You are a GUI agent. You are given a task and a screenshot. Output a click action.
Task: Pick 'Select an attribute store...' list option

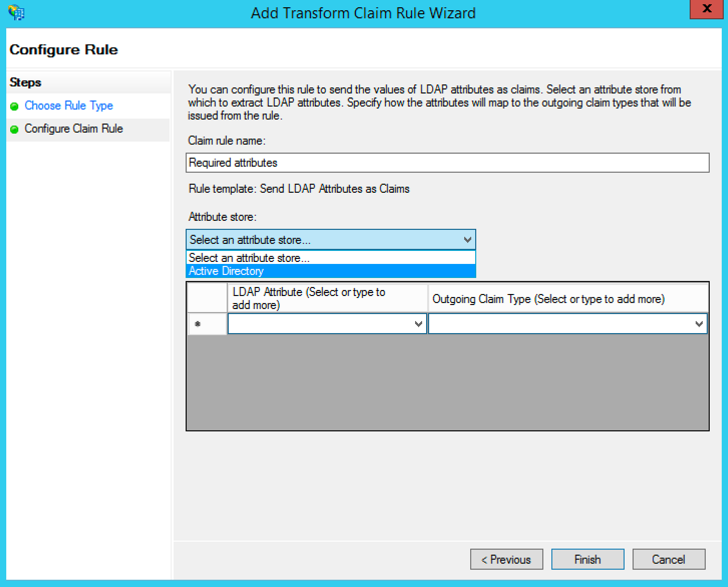(330, 258)
